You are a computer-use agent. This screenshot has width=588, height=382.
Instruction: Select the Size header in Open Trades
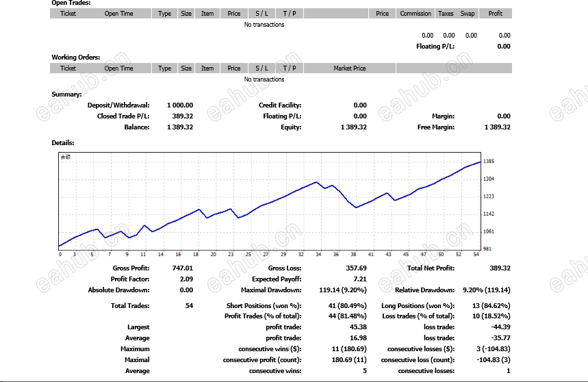pyautogui.click(x=186, y=14)
